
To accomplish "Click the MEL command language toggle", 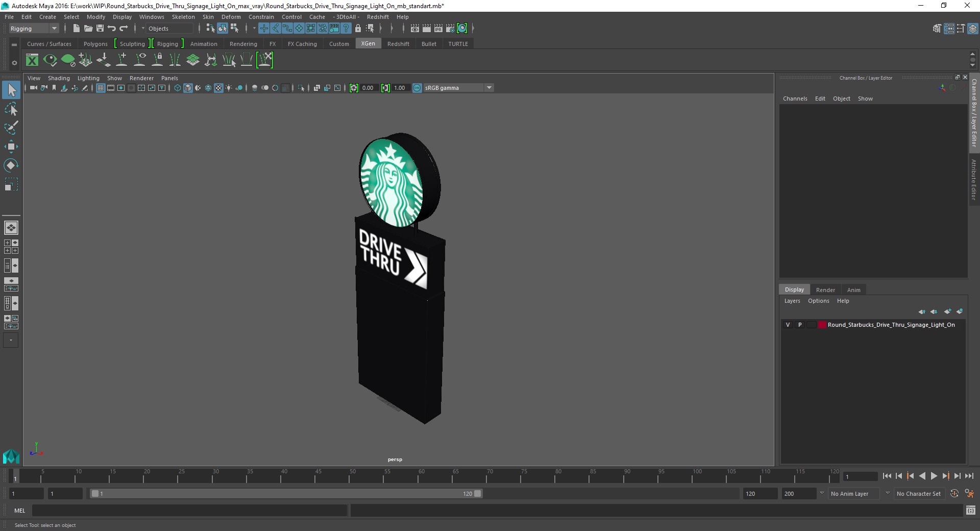I will click(x=19, y=511).
